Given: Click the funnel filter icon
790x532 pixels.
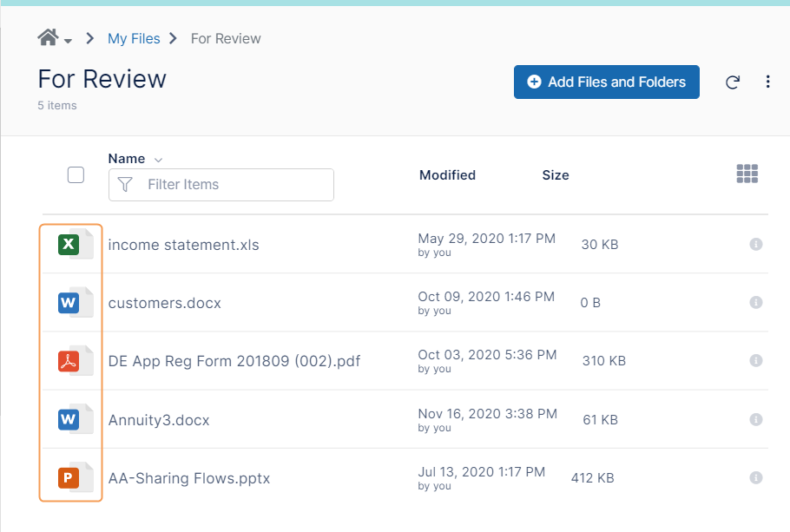Looking at the screenshot, I should tap(125, 184).
